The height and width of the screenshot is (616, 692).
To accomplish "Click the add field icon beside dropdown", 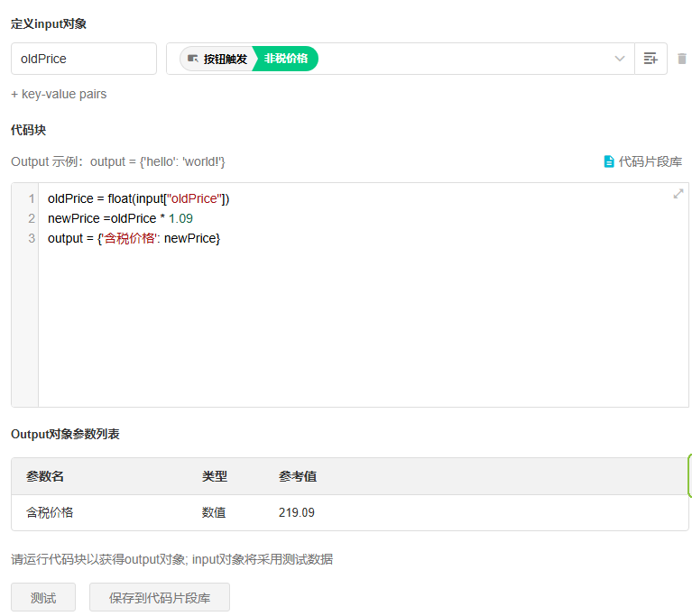I will [x=650, y=59].
